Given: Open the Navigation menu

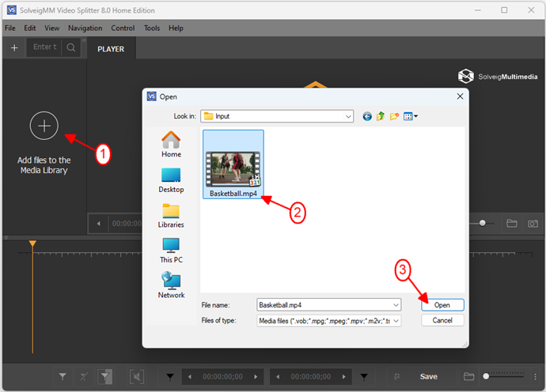Looking at the screenshot, I should (x=85, y=28).
